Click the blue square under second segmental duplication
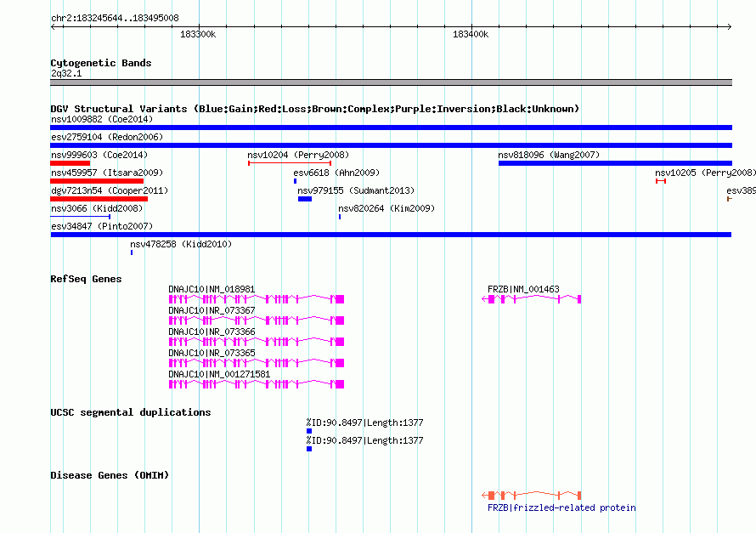The height and width of the screenshot is (533, 756). pos(309,449)
